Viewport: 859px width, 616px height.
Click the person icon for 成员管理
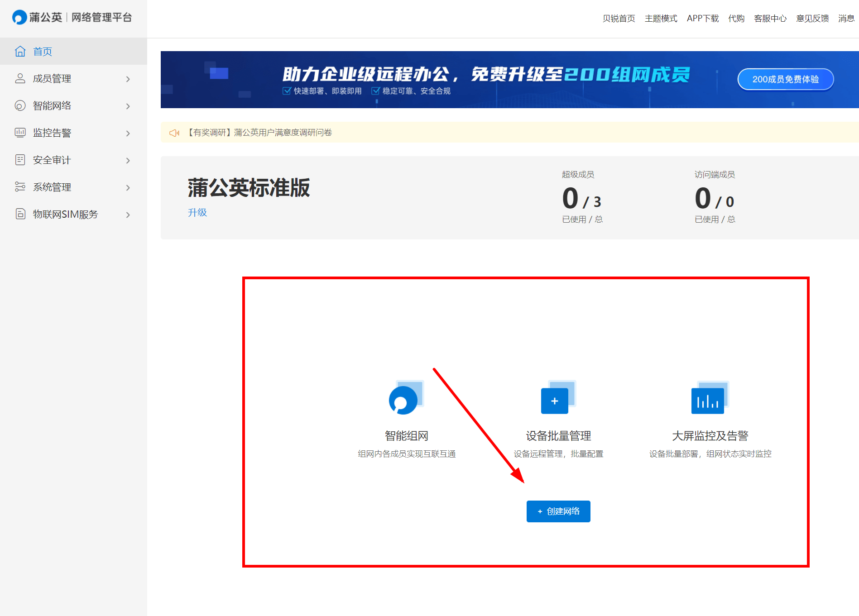[x=20, y=78]
